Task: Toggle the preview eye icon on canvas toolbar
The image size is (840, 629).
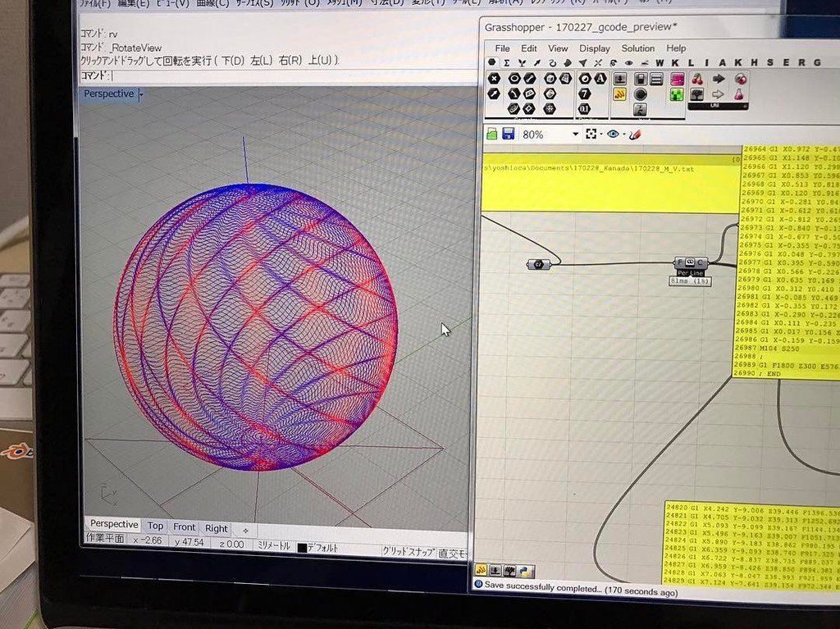Action: click(613, 134)
